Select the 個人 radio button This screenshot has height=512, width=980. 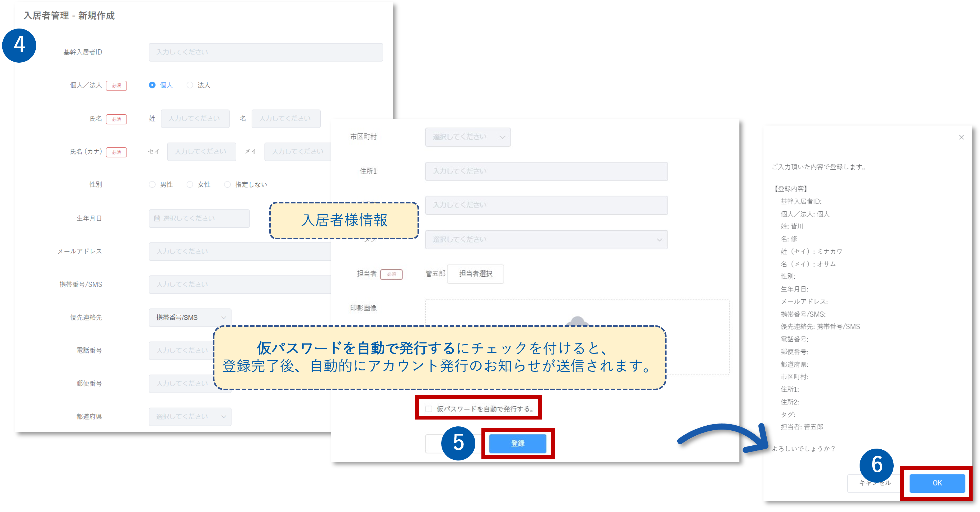point(152,85)
